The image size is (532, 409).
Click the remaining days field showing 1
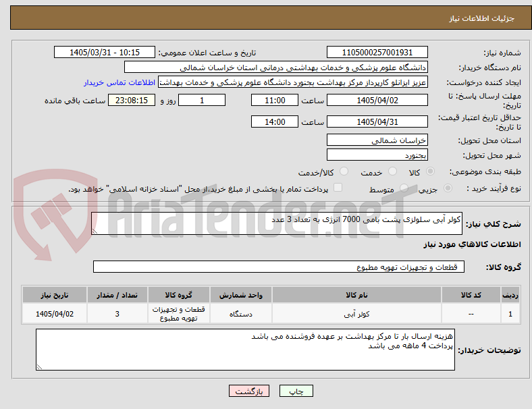(x=202, y=100)
